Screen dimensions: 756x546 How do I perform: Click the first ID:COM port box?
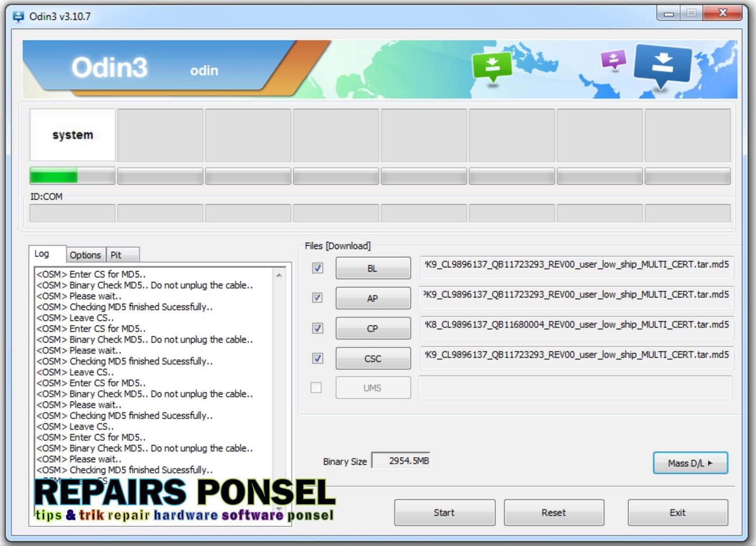(x=72, y=213)
